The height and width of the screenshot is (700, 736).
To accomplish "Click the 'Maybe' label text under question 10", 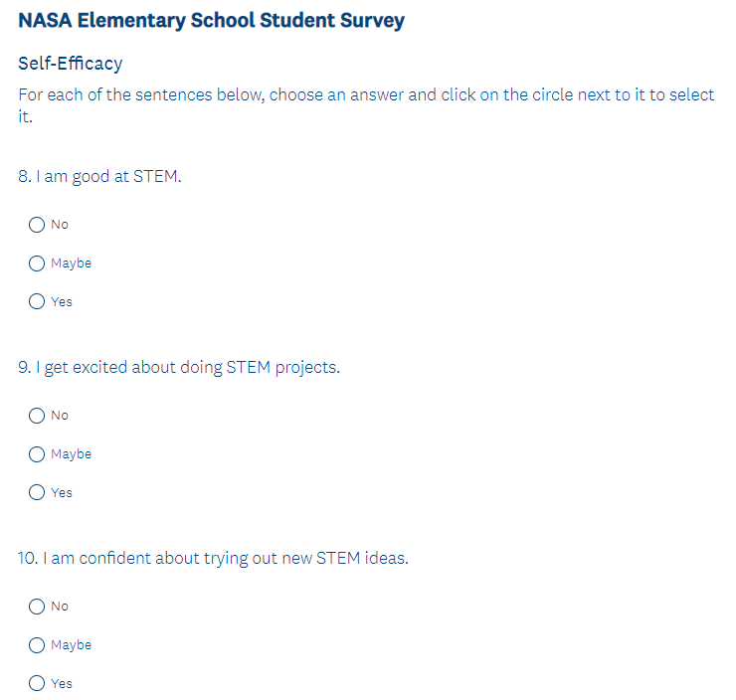I will click(x=71, y=645).
